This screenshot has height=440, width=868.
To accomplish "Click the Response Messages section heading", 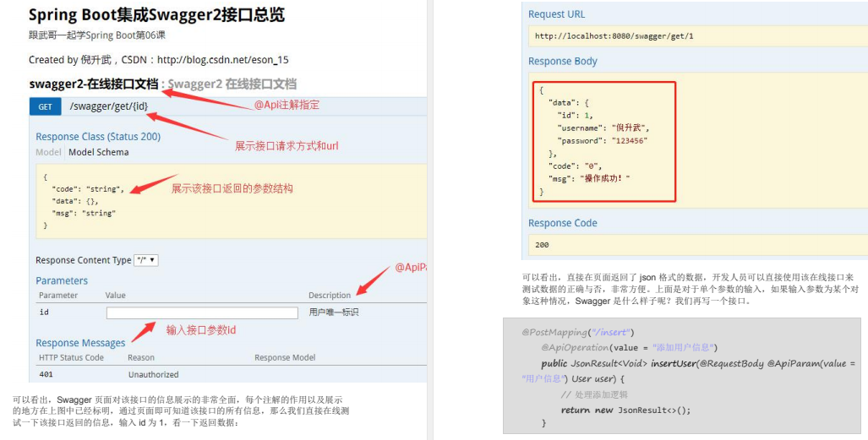I will point(81,343).
